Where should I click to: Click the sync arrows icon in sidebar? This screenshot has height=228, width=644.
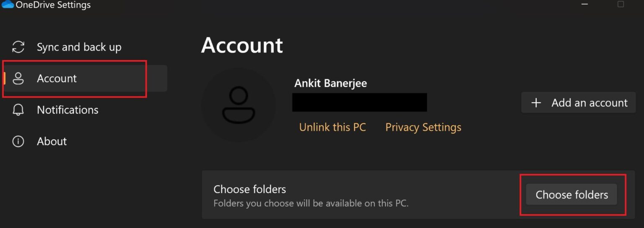pyautogui.click(x=18, y=47)
